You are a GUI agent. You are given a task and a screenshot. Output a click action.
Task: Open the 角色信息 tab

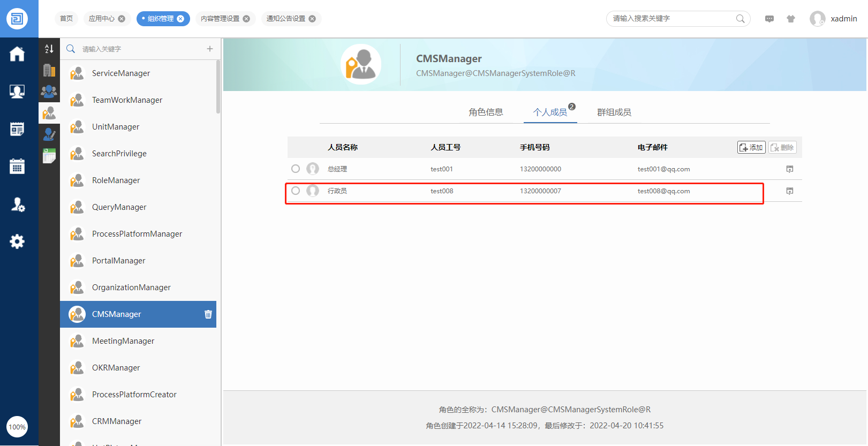coord(486,112)
